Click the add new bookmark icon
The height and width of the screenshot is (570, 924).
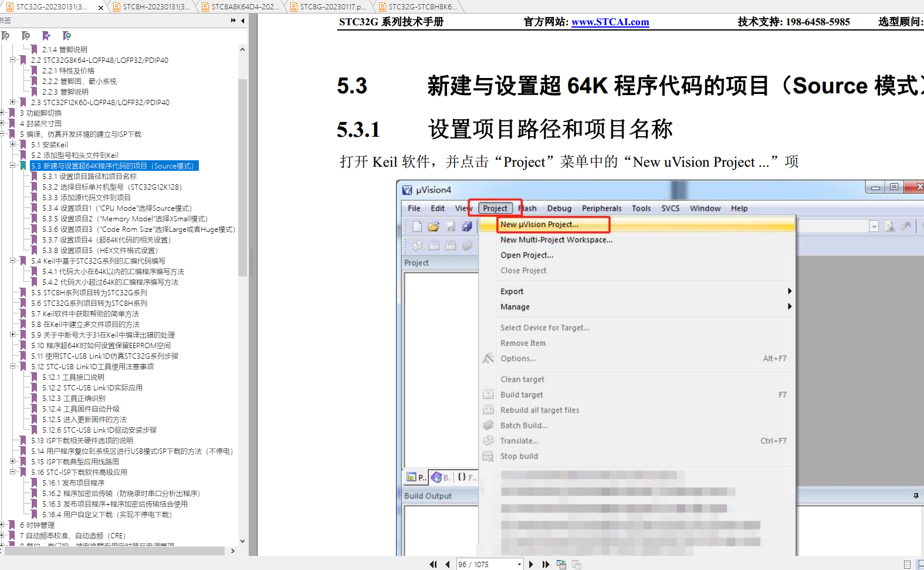(26, 36)
